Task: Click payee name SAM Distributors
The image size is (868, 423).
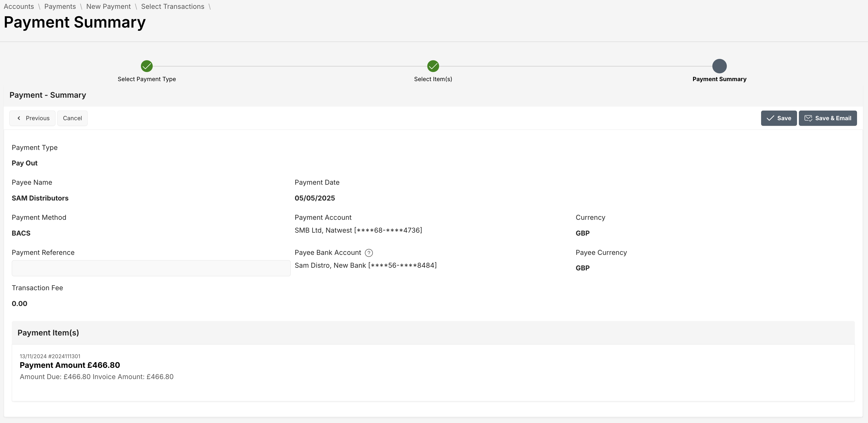Action: point(40,198)
